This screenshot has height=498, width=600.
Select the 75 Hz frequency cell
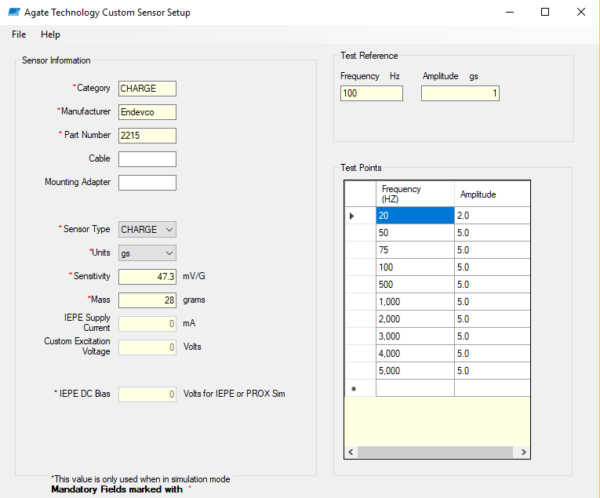click(x=415, y=250)
